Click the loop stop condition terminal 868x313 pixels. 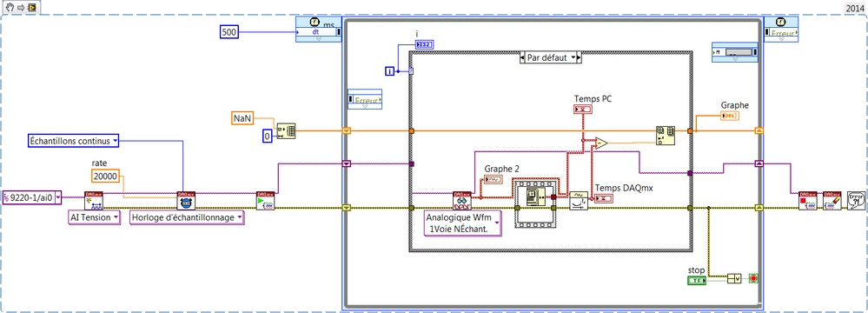click(x=752, y=277)
